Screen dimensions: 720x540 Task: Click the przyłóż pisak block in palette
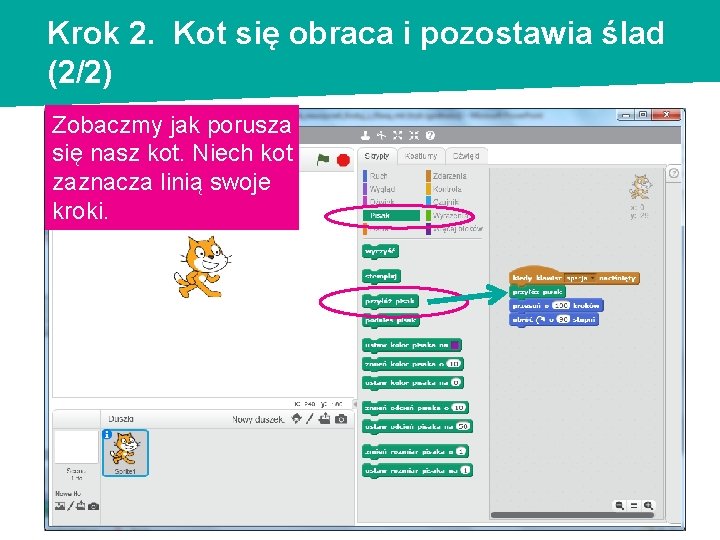pos(390,301)
